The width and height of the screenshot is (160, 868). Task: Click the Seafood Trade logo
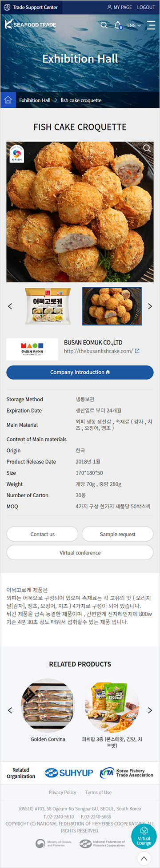(x=30, y=25)
